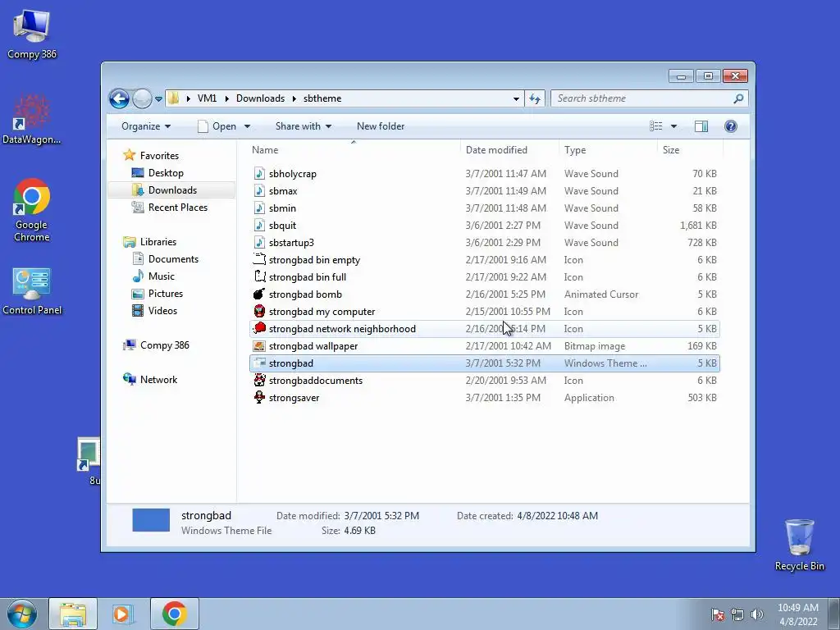Select strongbad my computer icon file
Screen dimensions: 840x630
[x=259, y=311]
